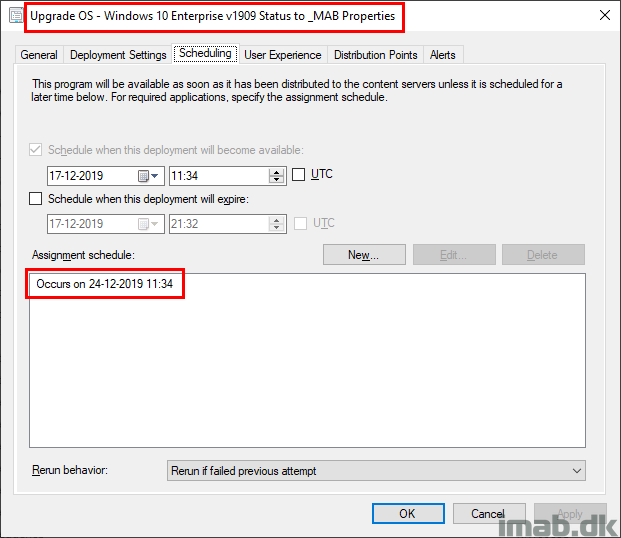The width and height of the screenshot is (621, 538).
Task: Increase the available time 11:34 using the up spinner
Action: pyautogui.click(x=276, y=172)
